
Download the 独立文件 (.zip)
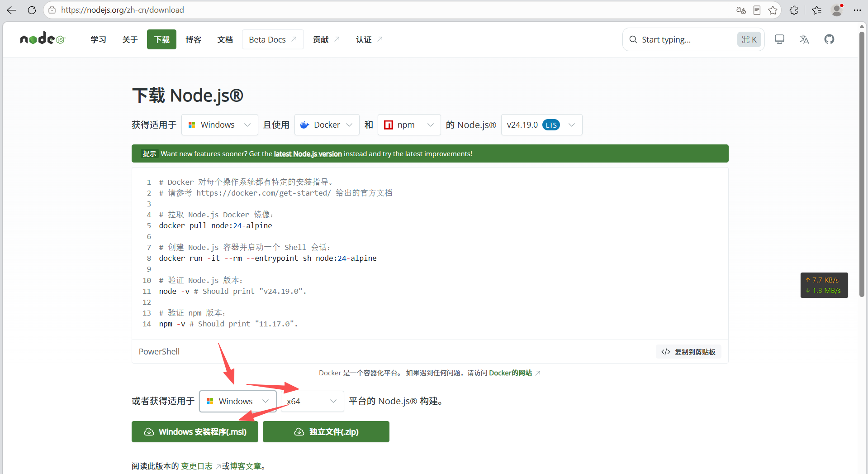coord(326,431)
